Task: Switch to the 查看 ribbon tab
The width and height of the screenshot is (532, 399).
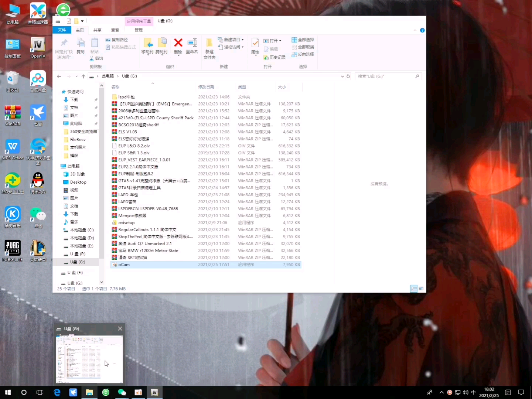Action: [115, 30]
